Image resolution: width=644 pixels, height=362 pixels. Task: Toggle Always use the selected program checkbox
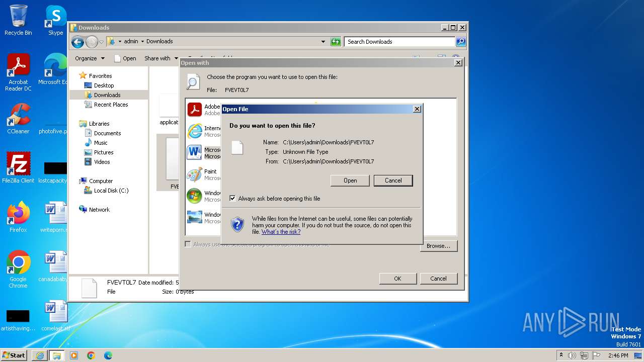coord(188,244)
